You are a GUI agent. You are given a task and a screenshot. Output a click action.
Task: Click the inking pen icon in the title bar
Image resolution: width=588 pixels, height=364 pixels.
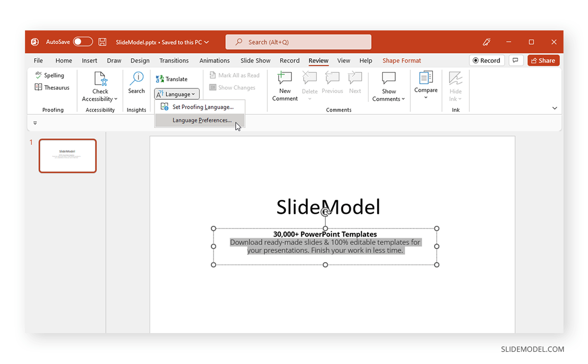coord(486,42)
